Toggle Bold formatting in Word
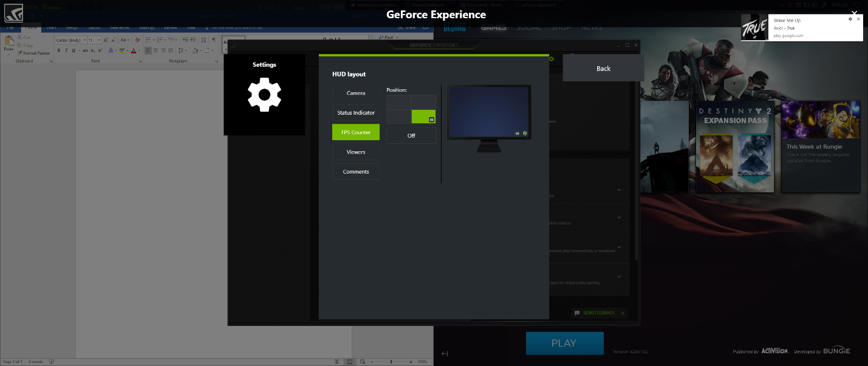This screenshot has width=868, height=366. point(59,50)
